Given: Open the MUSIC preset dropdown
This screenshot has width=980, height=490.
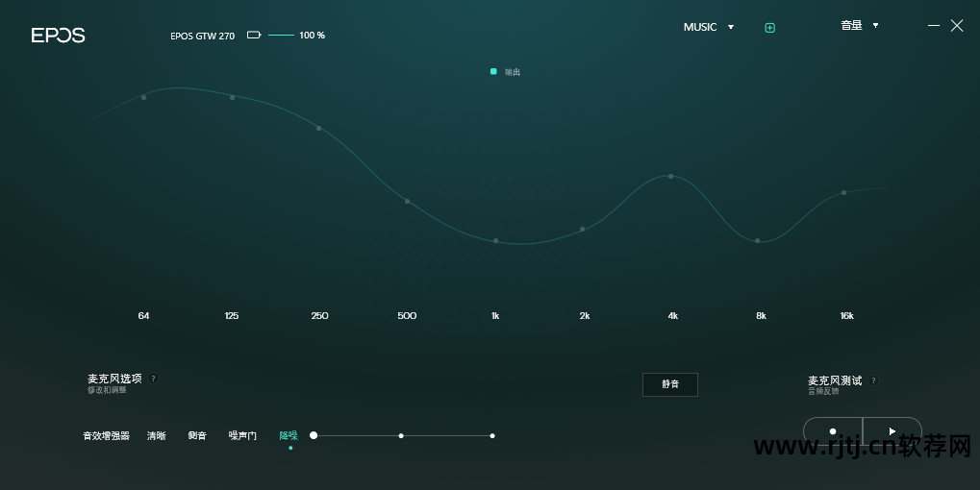Looking at the screenshot, I should tap(708, 27).
